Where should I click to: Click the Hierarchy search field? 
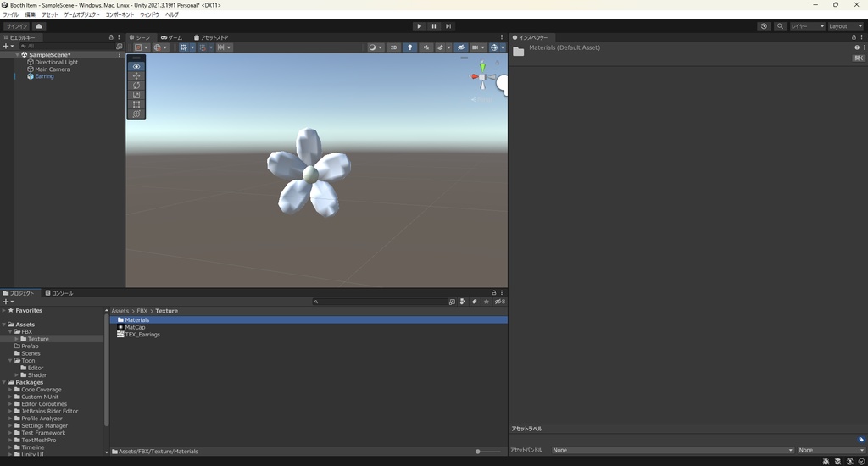66,47
